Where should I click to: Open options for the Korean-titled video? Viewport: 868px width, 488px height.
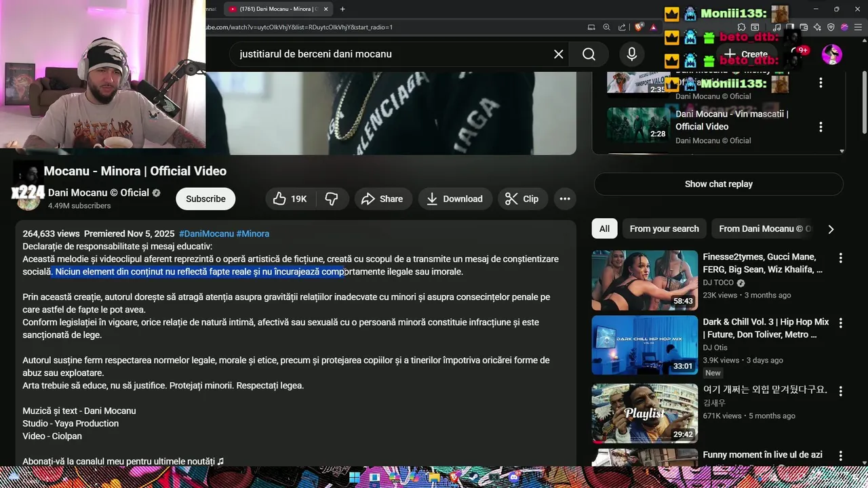[841, 391]
